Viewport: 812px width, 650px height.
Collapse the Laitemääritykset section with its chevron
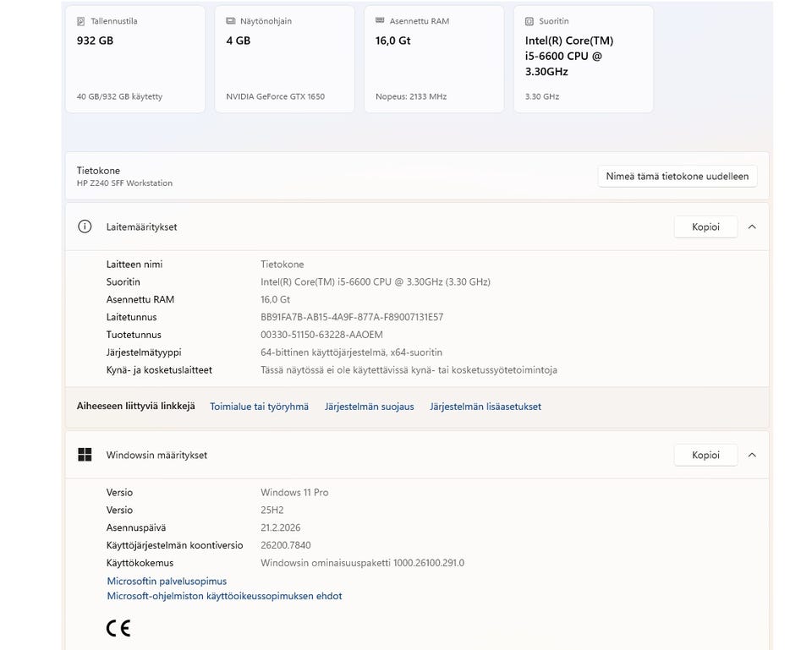tap(752, 227)
